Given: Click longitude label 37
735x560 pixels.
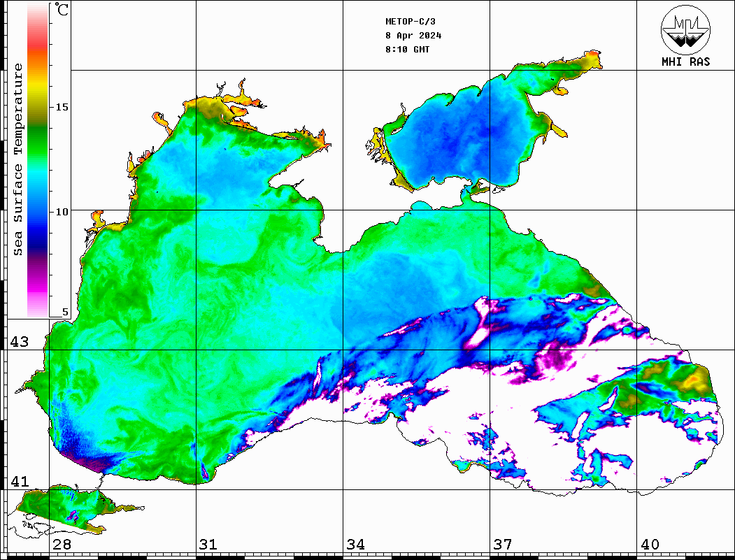Looking at the screenshot, I should pyautogui.click(x=503, y=544).
